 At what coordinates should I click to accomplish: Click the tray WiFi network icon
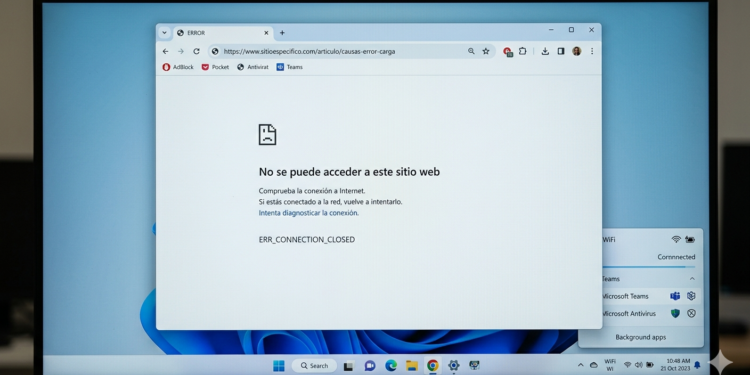click(x=628, y=365)
